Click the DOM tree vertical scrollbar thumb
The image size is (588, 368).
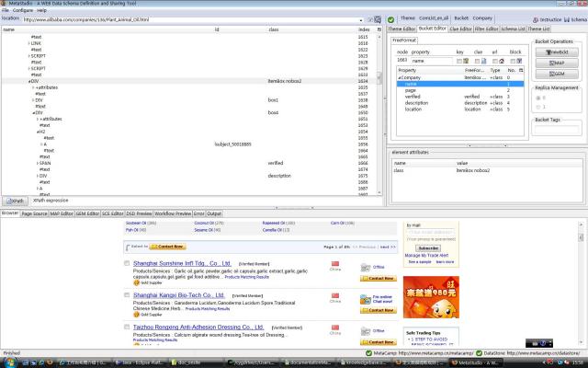coord(379,78)
